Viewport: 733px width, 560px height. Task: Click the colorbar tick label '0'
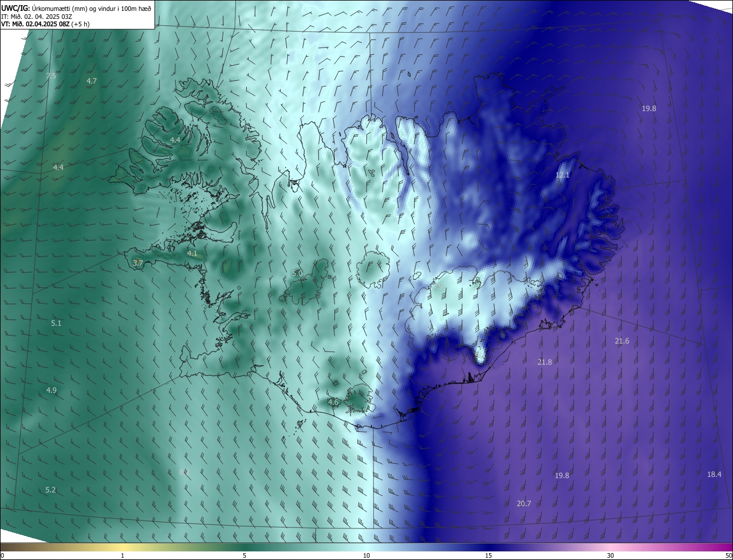pos(2,555)
